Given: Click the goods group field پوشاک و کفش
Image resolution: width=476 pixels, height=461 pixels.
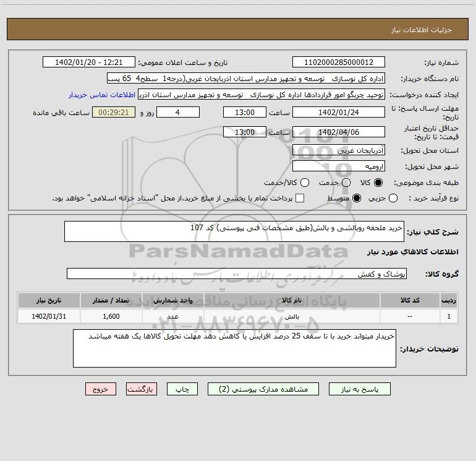Looking at the screenshot, I should tap(237, 274).
